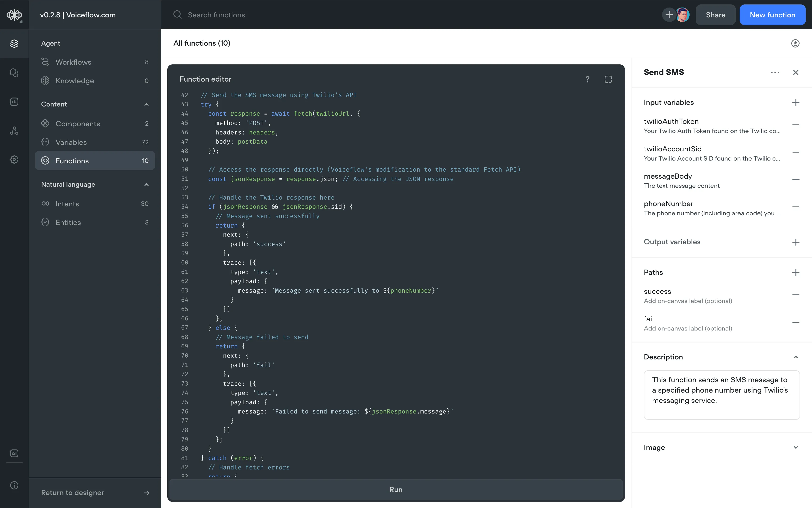Open the settings gear in left rail

coord(14,160)
